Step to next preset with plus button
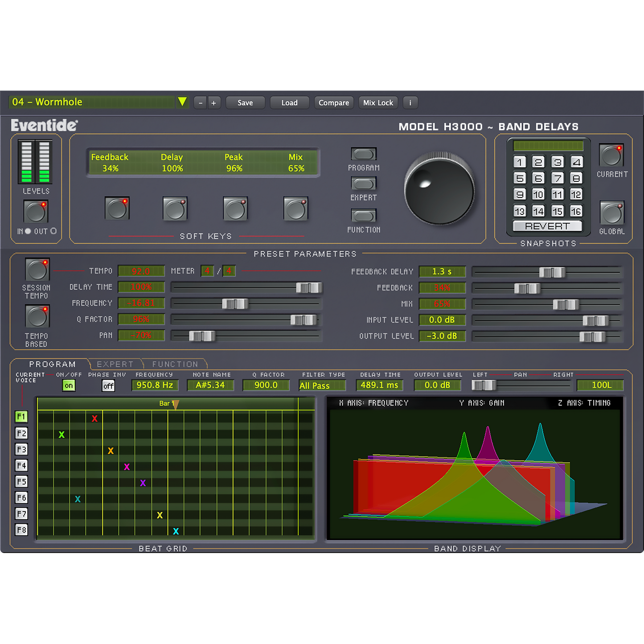This screenshot has height=644, width=644. coord(213,103)
